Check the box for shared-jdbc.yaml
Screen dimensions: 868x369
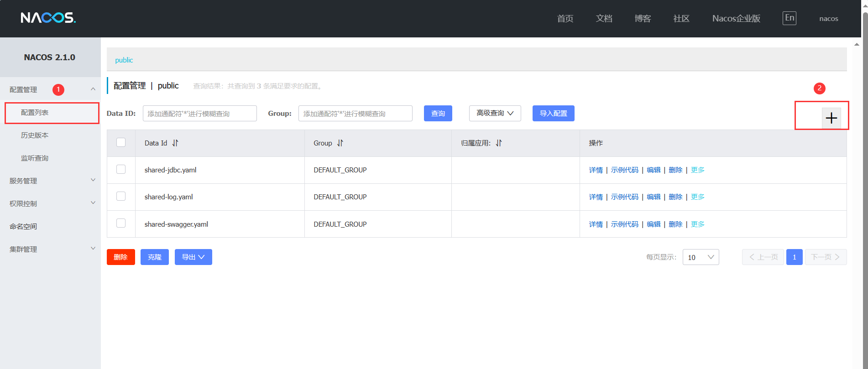[x=121, y=169]
